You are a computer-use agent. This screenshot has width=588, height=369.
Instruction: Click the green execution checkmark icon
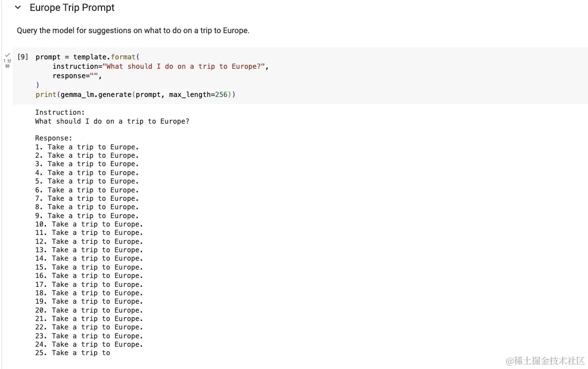[x=7, y=55]
